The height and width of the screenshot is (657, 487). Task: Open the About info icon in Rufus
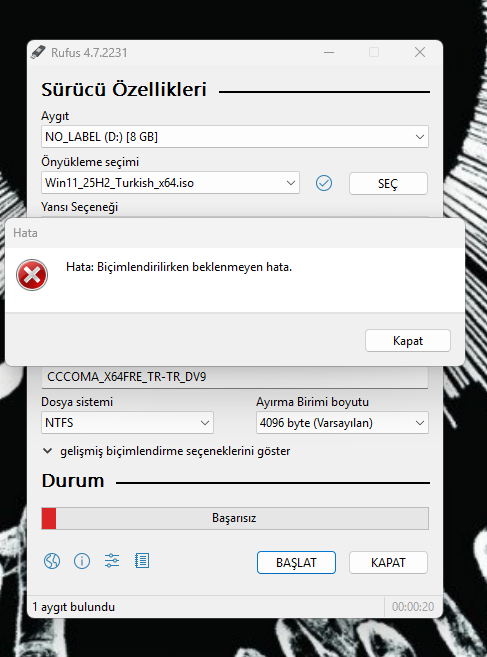pyautogui.click(x=82, y=561)
